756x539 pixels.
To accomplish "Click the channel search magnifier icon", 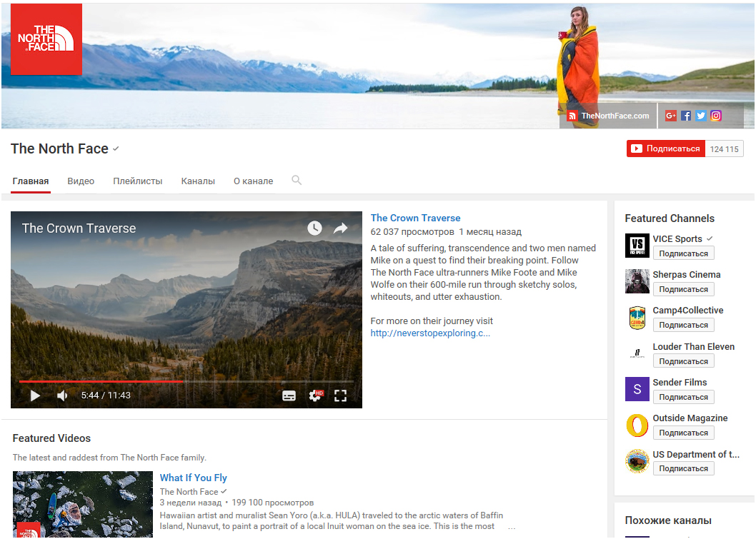I will (297, 180).
